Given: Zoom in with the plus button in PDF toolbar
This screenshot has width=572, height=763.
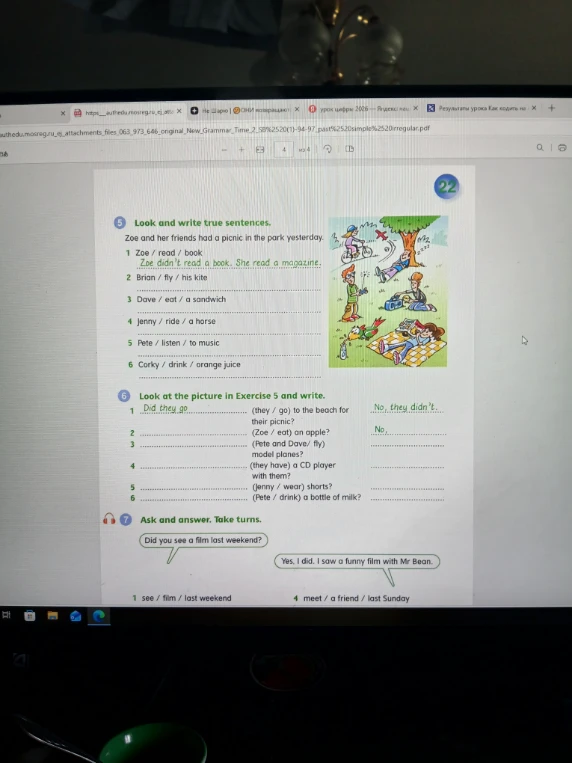Looking at the screenshot, I should (241, 149).
